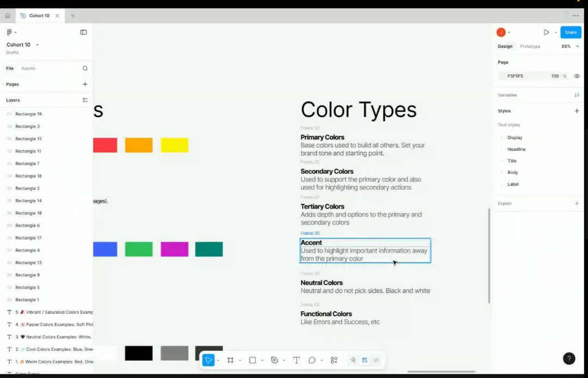This screenshot has width=588, height=378.
Task: Click the Accent heading on canvas
Action: tap(311, 242)
